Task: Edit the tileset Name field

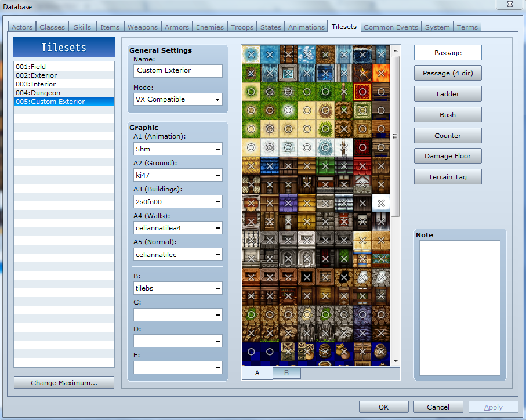Action: [x=178, y=70]
